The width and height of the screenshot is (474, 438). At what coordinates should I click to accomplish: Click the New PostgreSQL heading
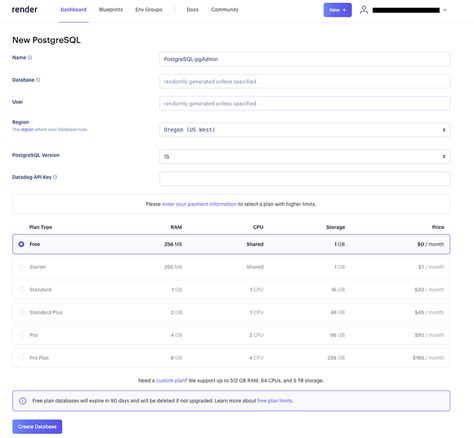(x=46, y=40)
